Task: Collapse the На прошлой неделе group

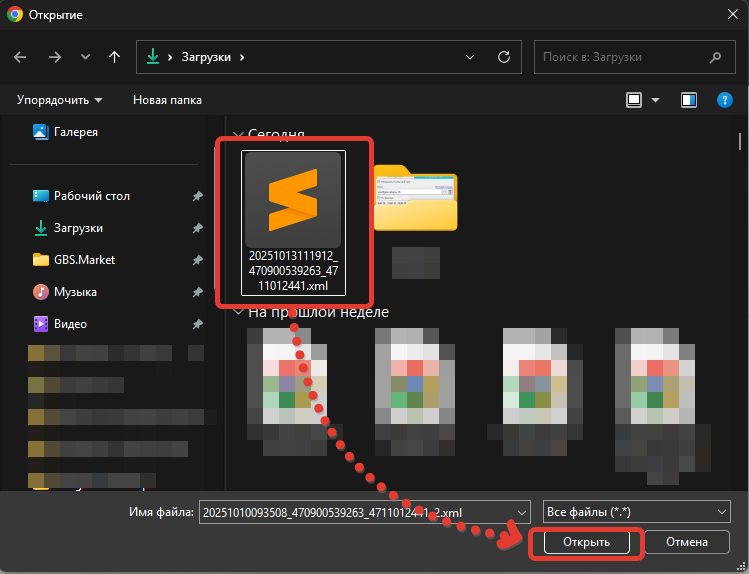Action: [x=238, y=312]
